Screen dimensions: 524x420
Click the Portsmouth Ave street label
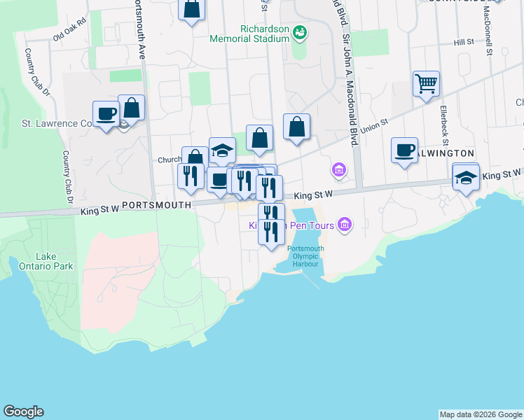[x=140, y=30]
